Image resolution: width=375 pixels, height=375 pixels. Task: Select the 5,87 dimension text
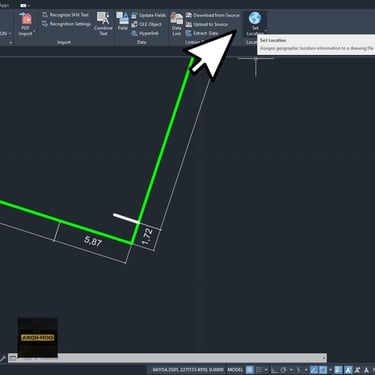click(x=93, y=241)
